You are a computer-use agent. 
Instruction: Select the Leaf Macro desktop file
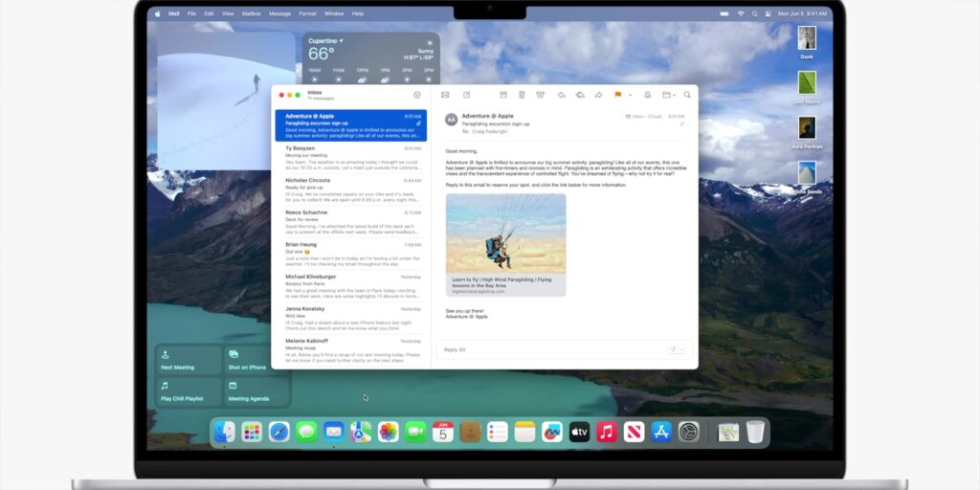[x=807, y=87]
